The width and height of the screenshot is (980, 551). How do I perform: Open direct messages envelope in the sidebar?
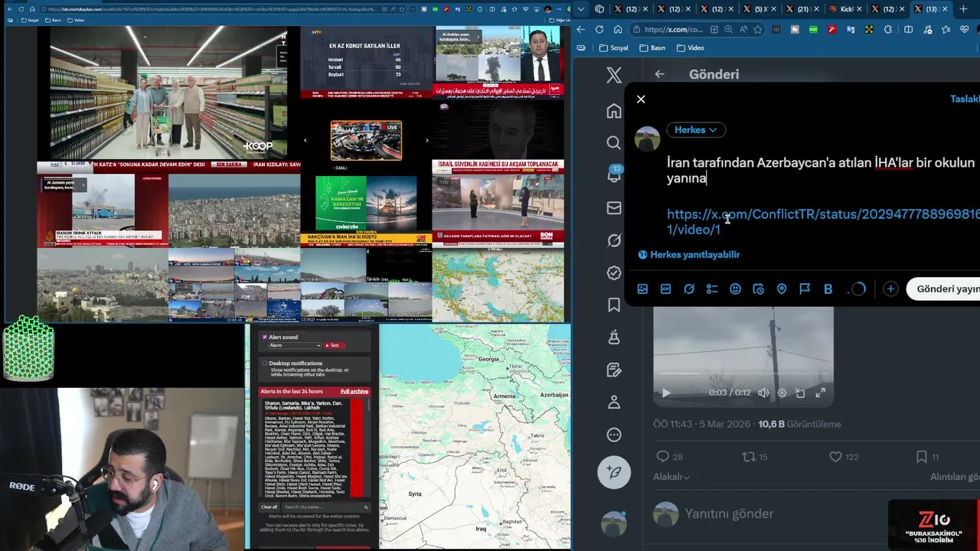(x=614, y=207)
